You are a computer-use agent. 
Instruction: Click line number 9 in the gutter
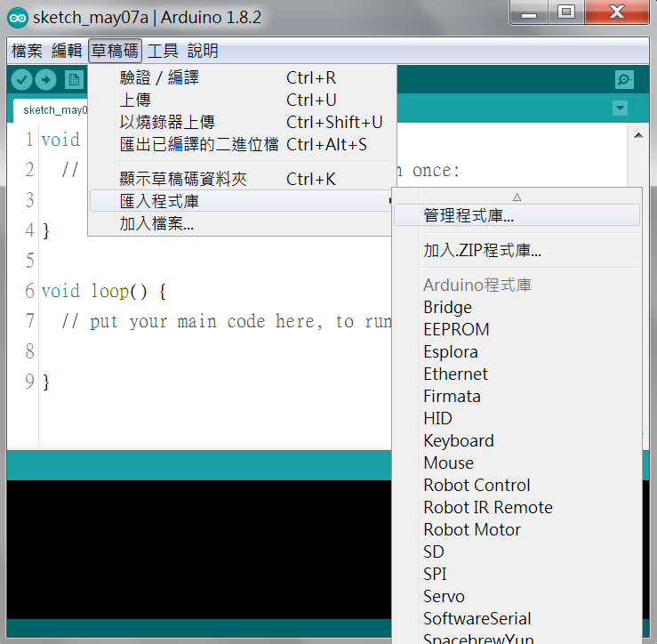(x=29, y=381)
